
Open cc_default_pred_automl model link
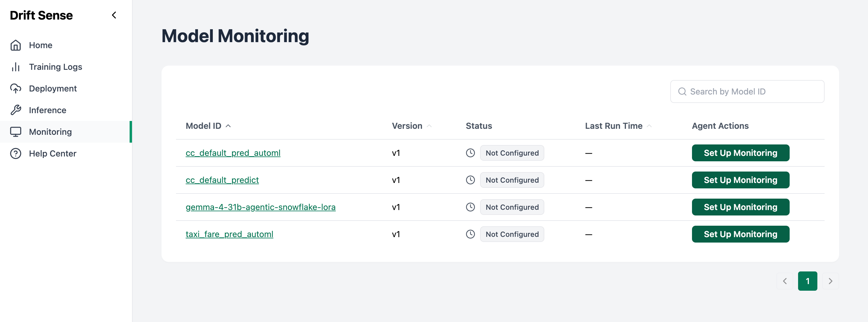click(x=233, y=153)
